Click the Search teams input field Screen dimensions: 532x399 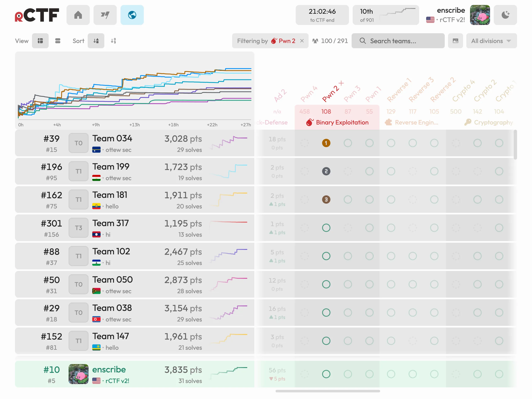click(x=398, y=41)
